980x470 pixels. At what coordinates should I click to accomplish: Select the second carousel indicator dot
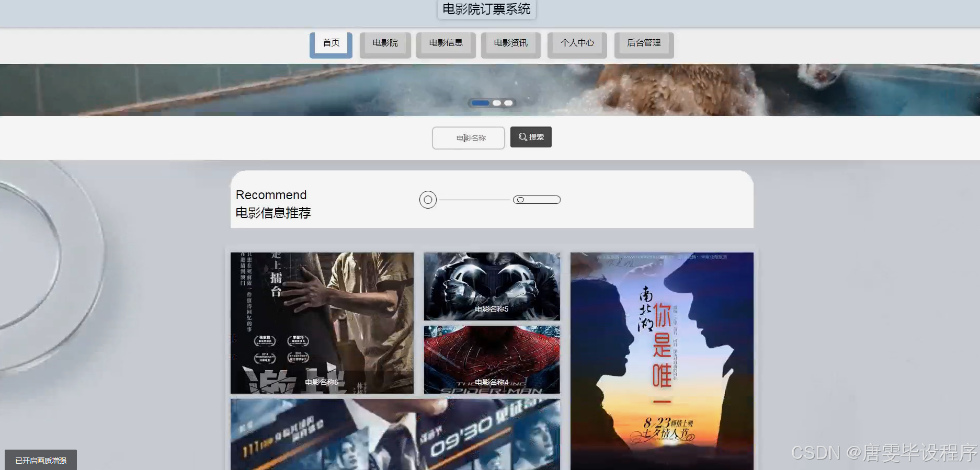coord(497,103)
